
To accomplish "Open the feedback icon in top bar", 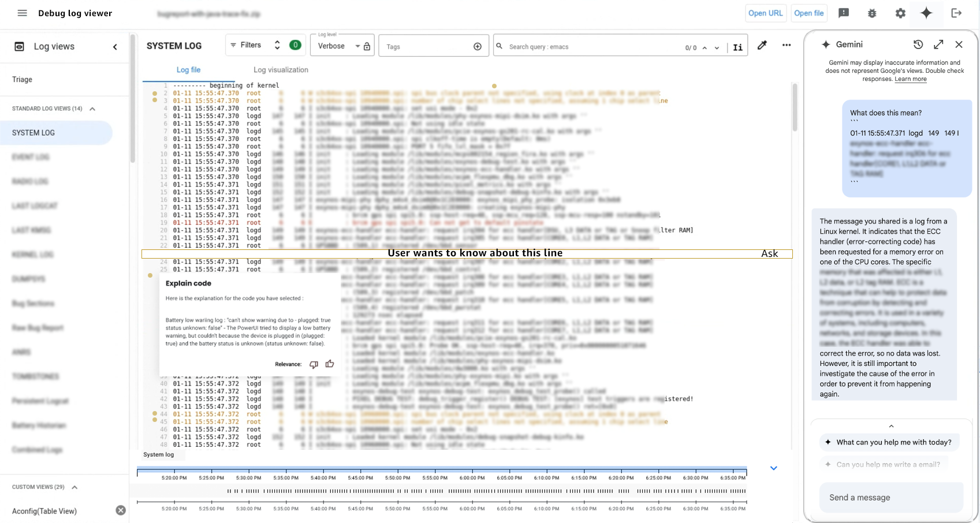I will click(844, 13).
